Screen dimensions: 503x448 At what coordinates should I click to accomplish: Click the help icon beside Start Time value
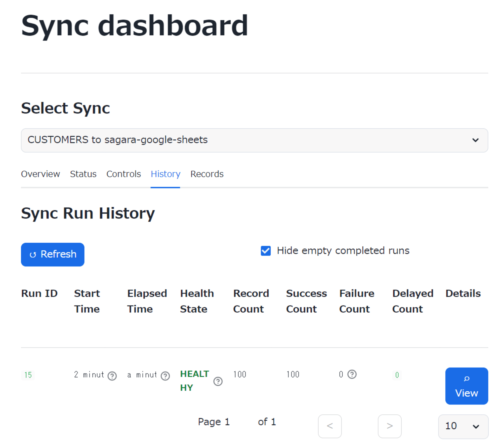112,376
